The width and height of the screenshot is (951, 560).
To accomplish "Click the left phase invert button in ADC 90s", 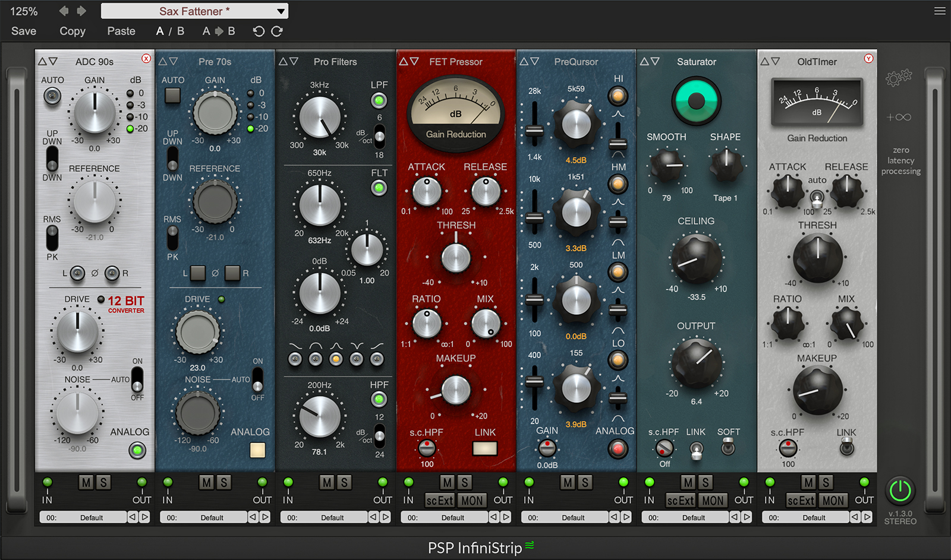I will (78, 274).
